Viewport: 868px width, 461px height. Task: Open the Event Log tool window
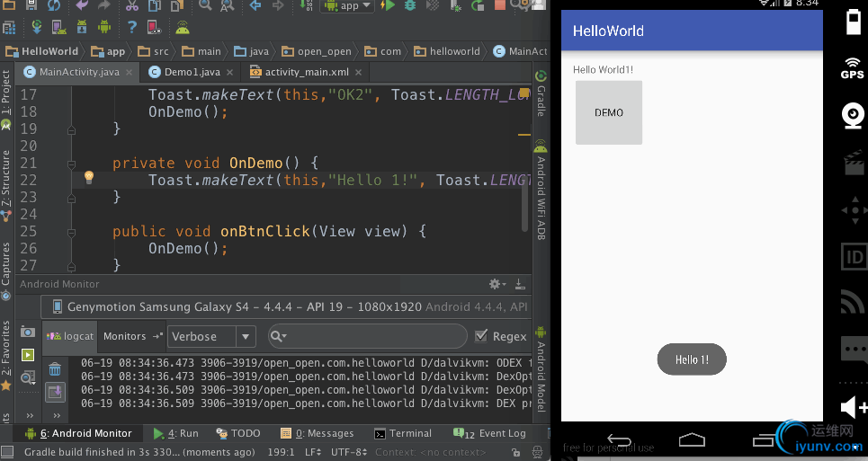pos(489,433)
